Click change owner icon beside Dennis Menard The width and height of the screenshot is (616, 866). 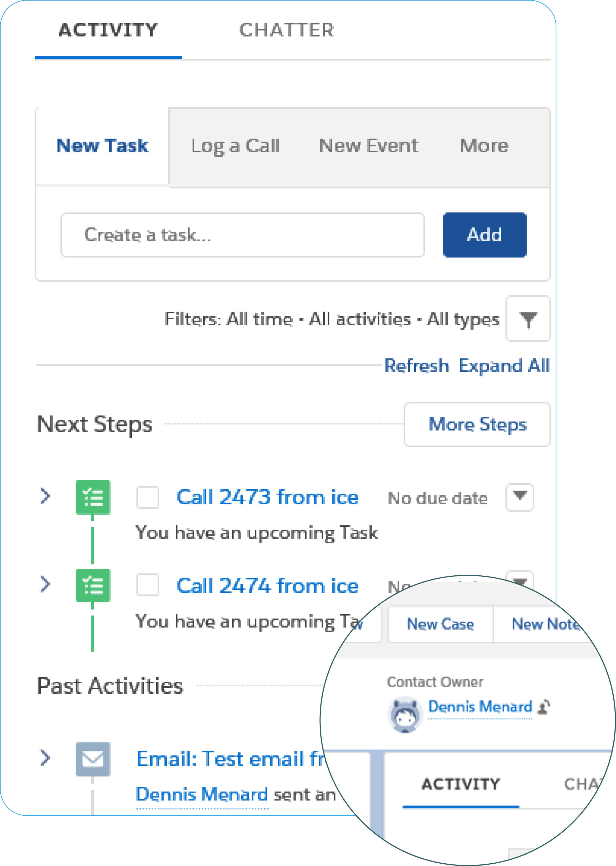coord(544,707)
